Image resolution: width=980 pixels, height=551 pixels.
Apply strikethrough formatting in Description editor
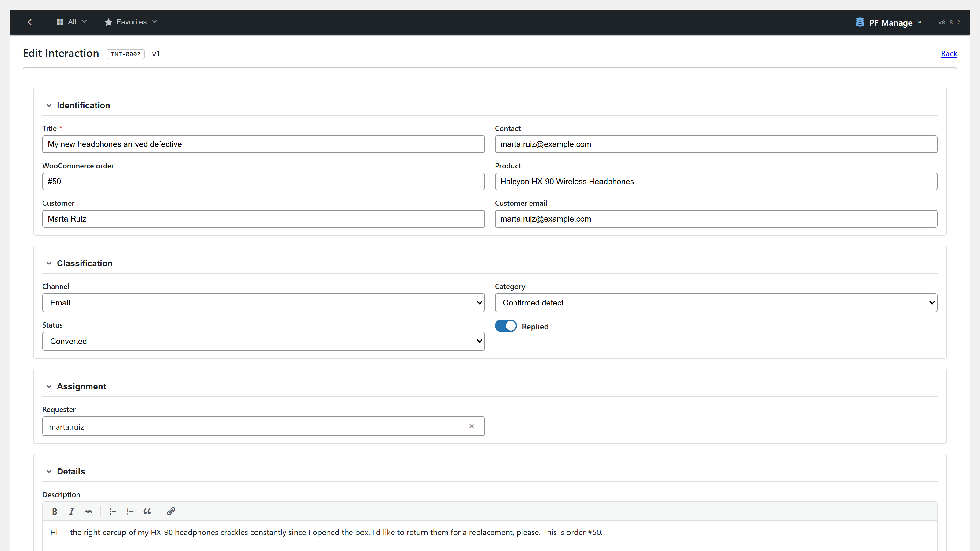pos(89,512)
